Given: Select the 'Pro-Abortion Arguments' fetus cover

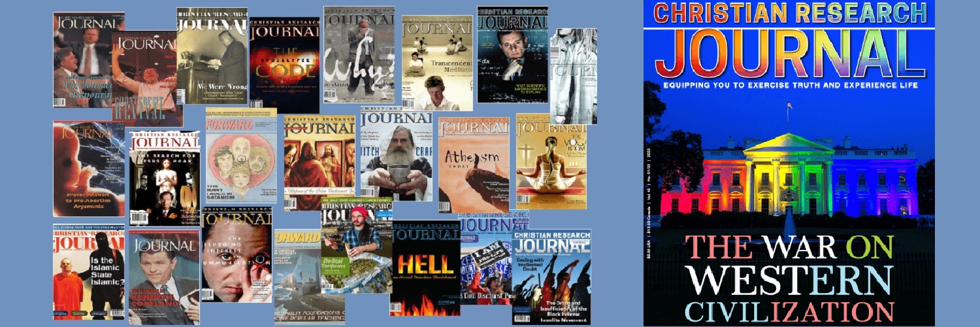Looking at the screenshot, I should tap(89, 169).
